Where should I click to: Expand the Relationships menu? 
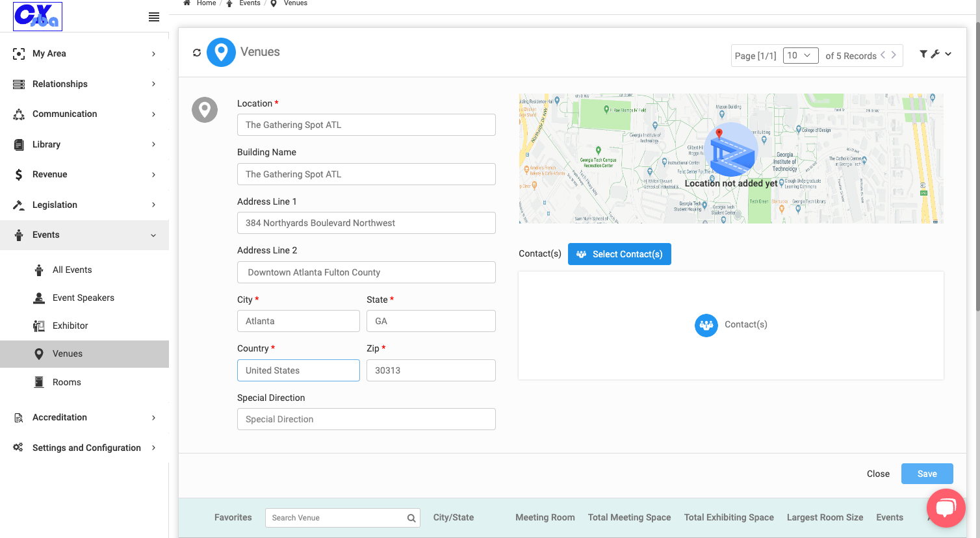[x=84, y=84]
